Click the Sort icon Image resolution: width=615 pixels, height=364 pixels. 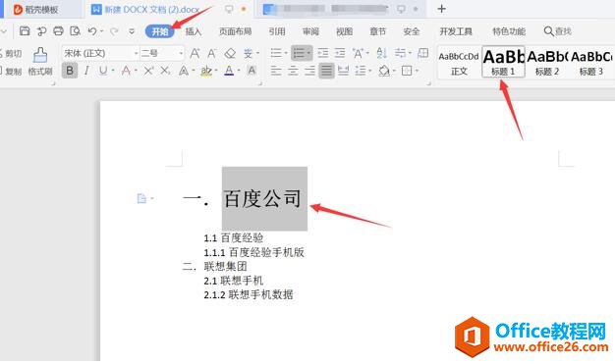[381, 53]
